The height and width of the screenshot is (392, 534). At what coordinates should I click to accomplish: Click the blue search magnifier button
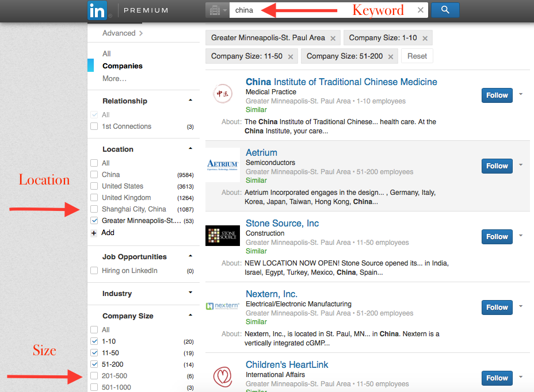(445, 10)
